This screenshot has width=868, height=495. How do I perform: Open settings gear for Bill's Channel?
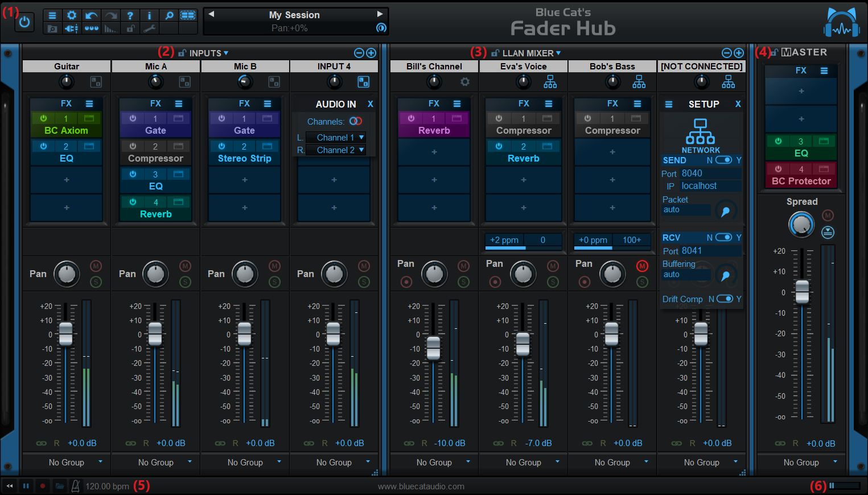pyautogui.click(x=465, y=82)
